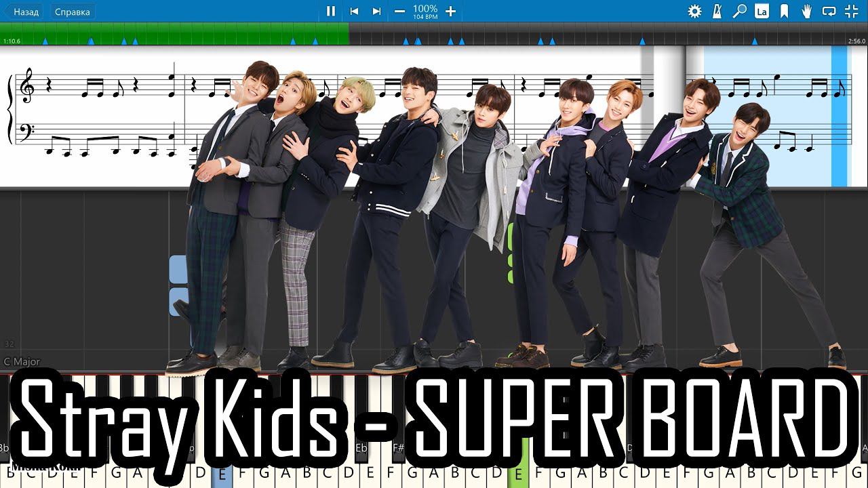Open the Справка help button
868x488 pixels.
(72, 12)
